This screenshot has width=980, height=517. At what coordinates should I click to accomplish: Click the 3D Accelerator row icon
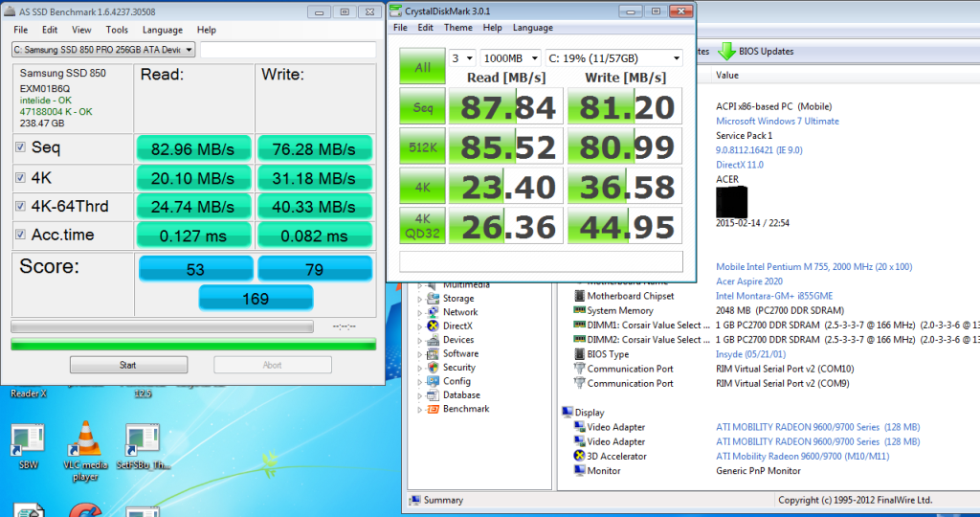(x=579, y=457)
